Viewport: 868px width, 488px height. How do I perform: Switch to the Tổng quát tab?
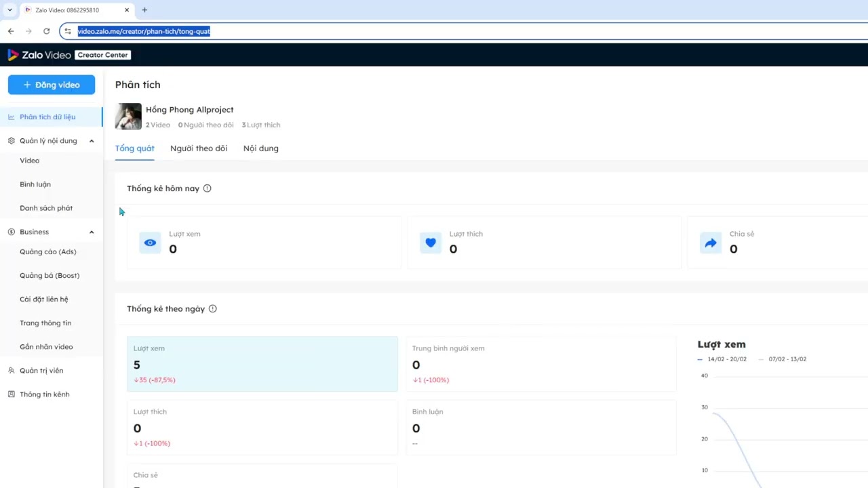coord(134,148)
